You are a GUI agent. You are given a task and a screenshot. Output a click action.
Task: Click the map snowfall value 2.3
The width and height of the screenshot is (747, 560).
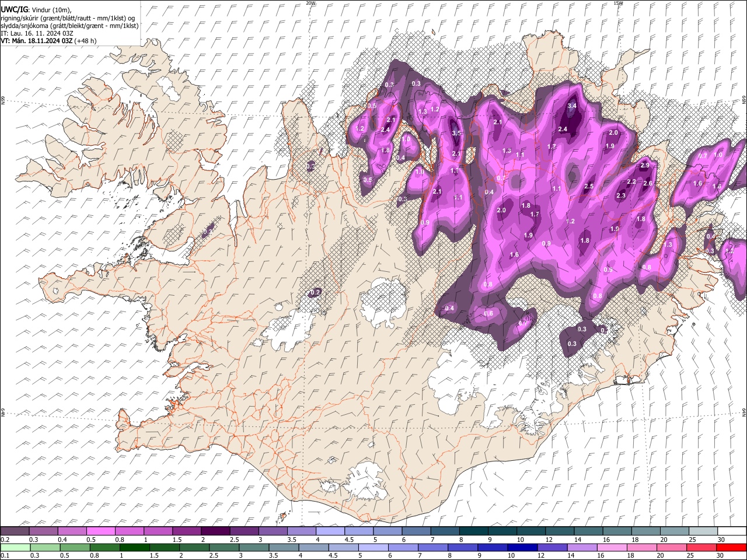coord(621,196)
